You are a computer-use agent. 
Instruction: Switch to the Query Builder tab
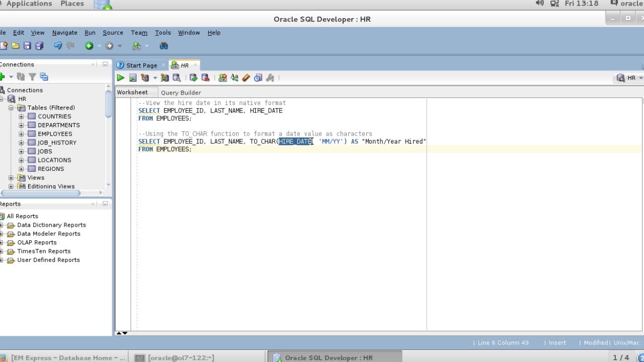[181, 93]
